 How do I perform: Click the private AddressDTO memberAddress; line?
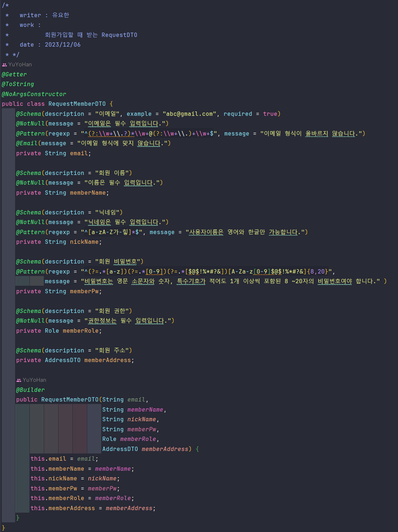coord(75,360)
